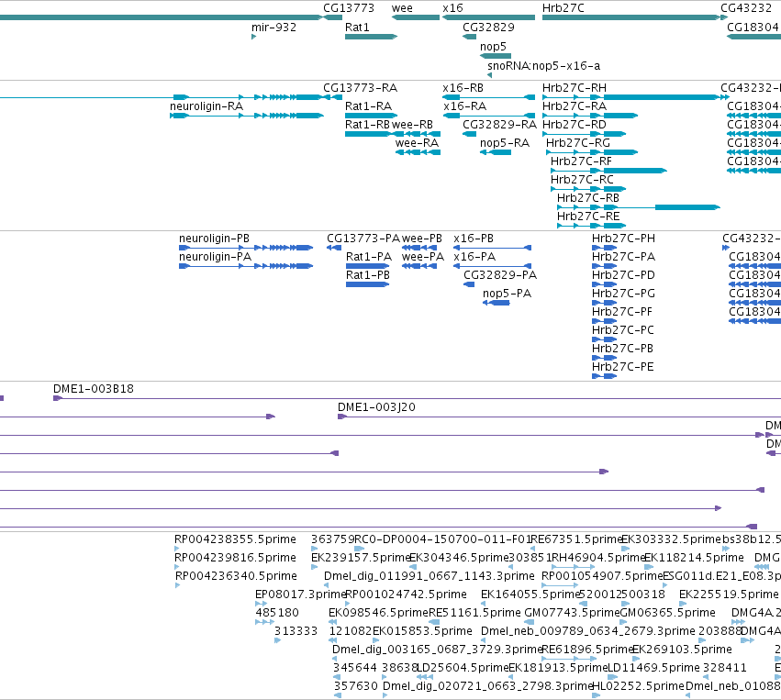Click the Hrb27C-RE transcript label
This screenshot has width=781, height=700.
tap(588, 217)
